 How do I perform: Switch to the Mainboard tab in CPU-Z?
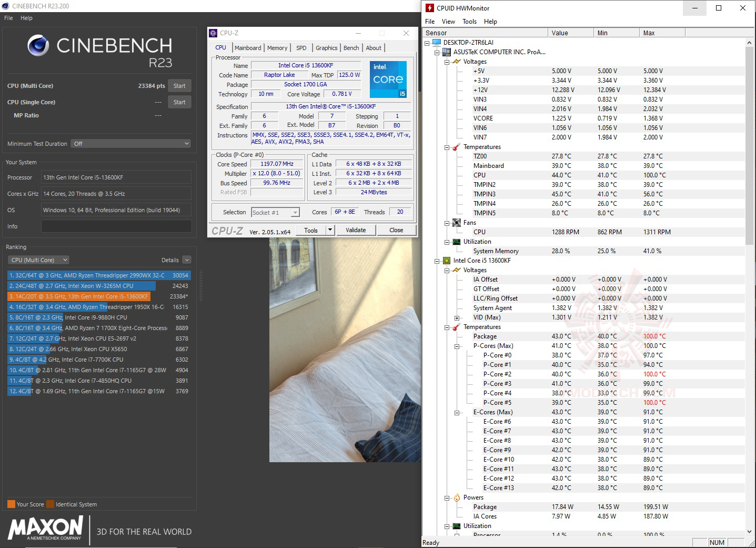point(248,48)
